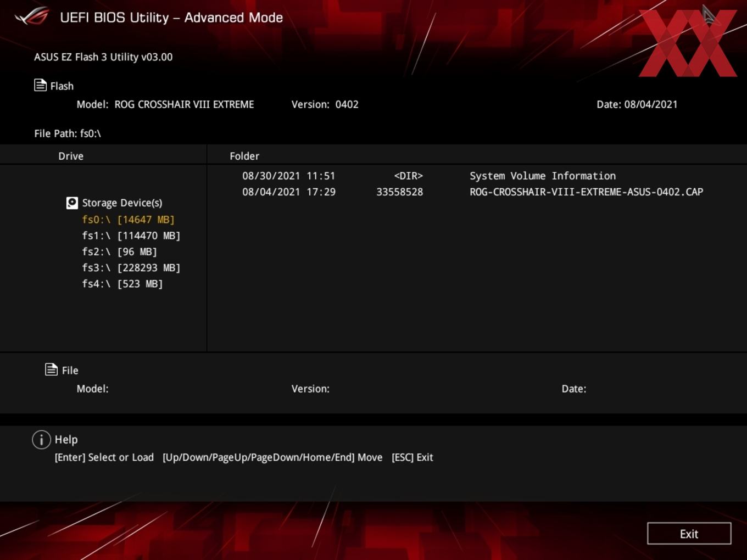This screenshot has width=747, height=560.
Task: Select ROG-CROSSHAIR-VIII-EXTREME-ASUS-0402.CAP file
Action: 586,192
